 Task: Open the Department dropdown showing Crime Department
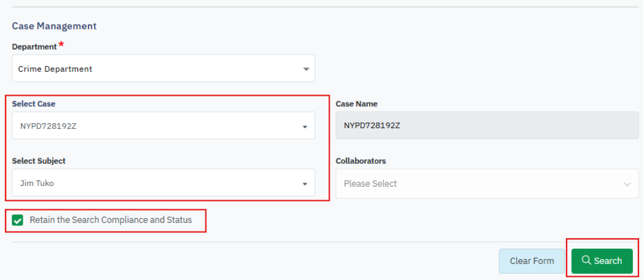(x=163, y=69)
